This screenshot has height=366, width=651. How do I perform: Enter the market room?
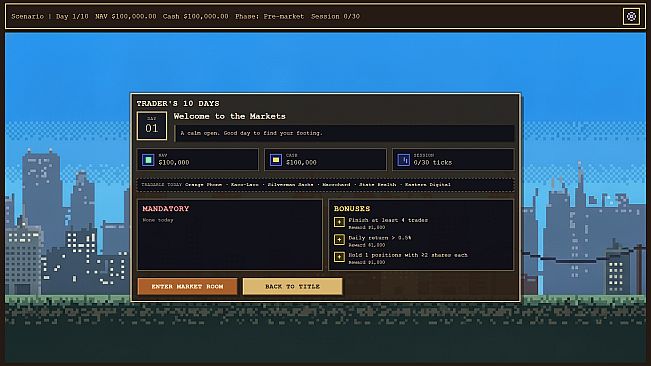coord(187,286)
